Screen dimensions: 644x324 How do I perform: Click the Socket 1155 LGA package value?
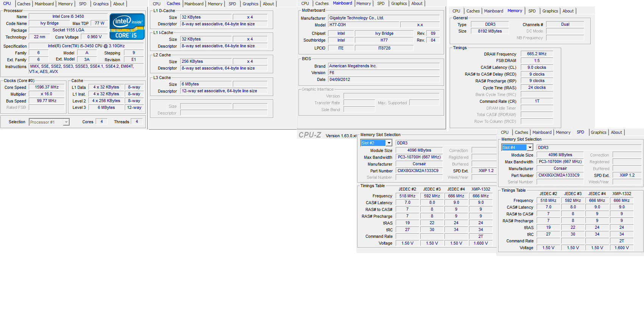point(68,30)
